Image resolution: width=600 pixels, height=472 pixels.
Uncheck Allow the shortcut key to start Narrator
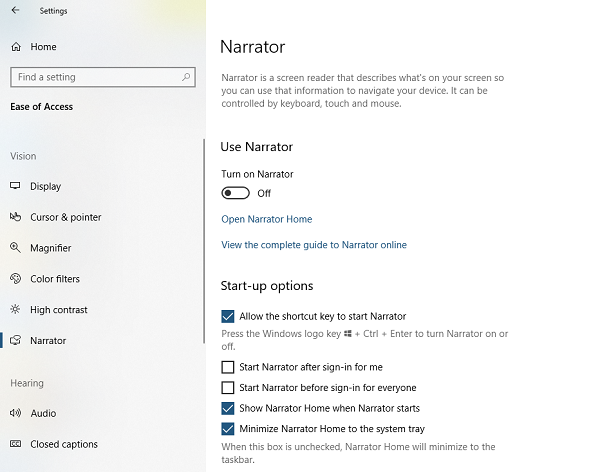[x=228, y=316]
